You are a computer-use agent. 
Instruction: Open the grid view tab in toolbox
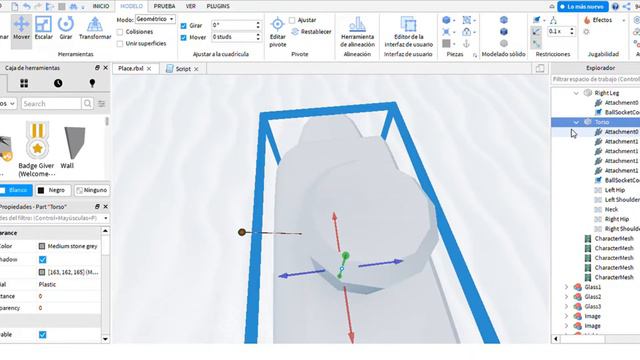pyautogui.click(x=24, y=83)
